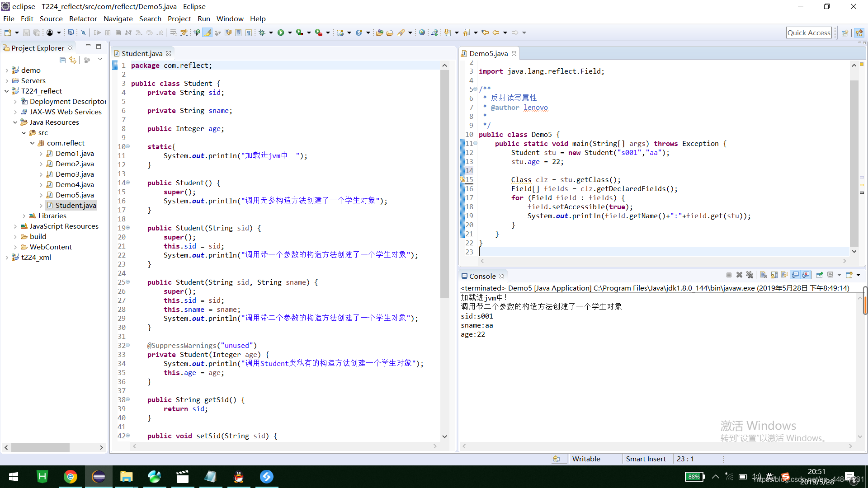Click the Open Perspective icon
Viewport: 868px width, 488px height.
(844, 33)
